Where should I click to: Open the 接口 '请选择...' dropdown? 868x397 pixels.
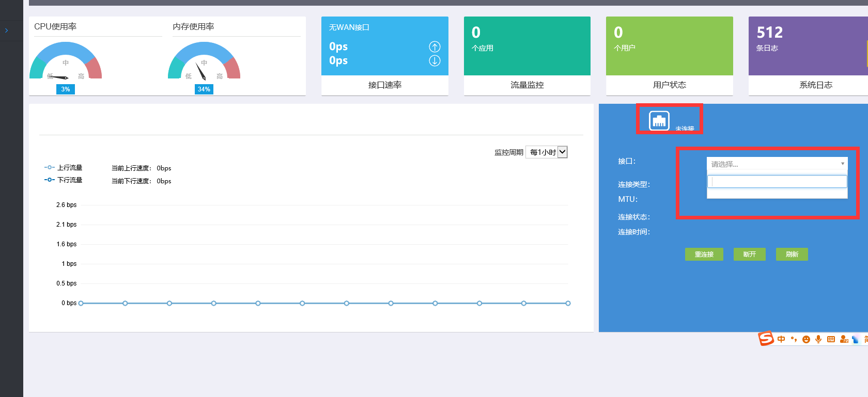(777, 164)
